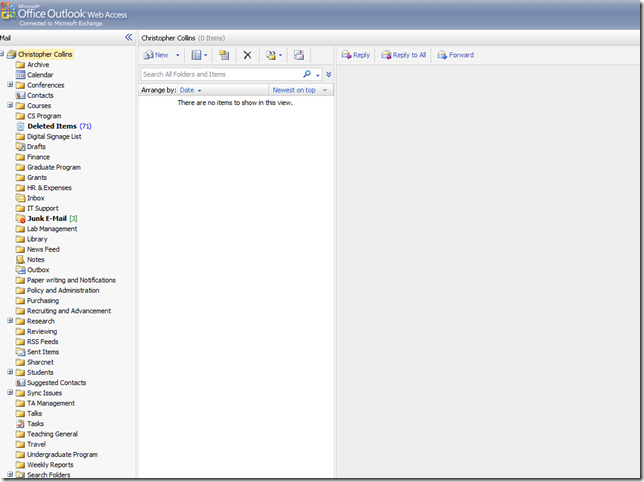Image resolution: width=644 pixels, height=482 pixels.
Task: Expand the Research folder
Action: 10,321
